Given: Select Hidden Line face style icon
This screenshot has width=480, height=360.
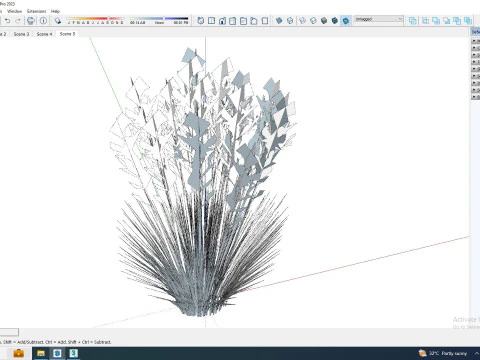Looking at the screenshot, I should pyautogui.click(x=313, y=21).
